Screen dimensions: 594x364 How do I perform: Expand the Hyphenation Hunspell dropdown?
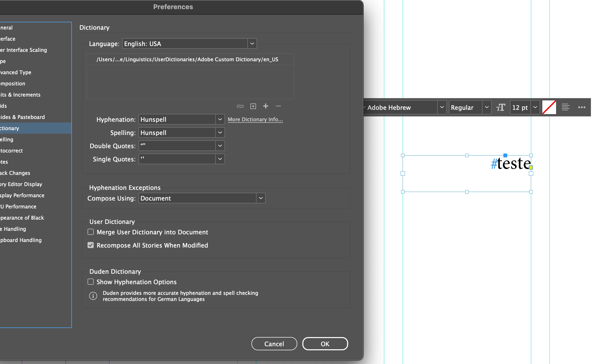click(x=181, y=119)
